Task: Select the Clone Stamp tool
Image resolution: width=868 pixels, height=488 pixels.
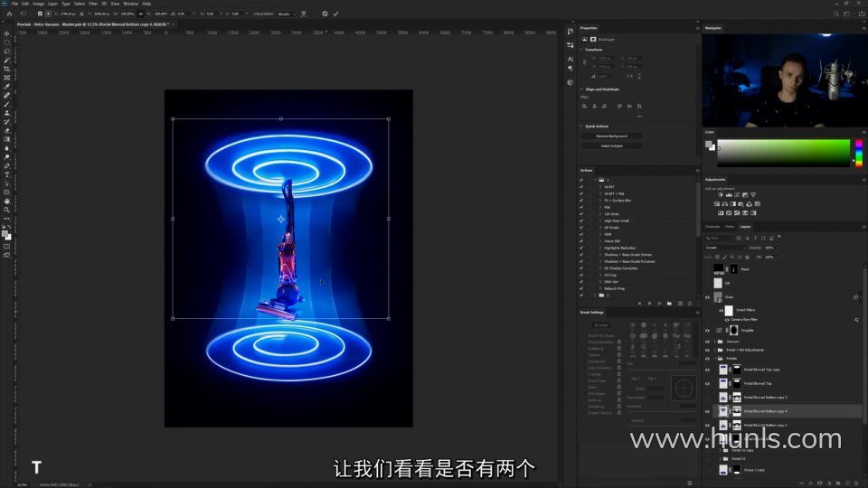Action: coord(6,113)
